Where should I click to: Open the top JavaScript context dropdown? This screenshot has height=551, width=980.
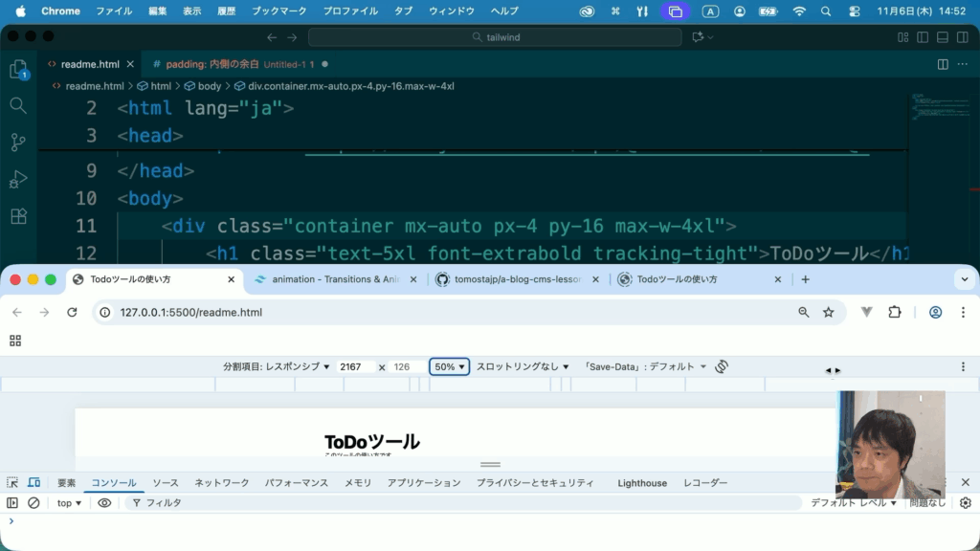[x=70, y=502]
